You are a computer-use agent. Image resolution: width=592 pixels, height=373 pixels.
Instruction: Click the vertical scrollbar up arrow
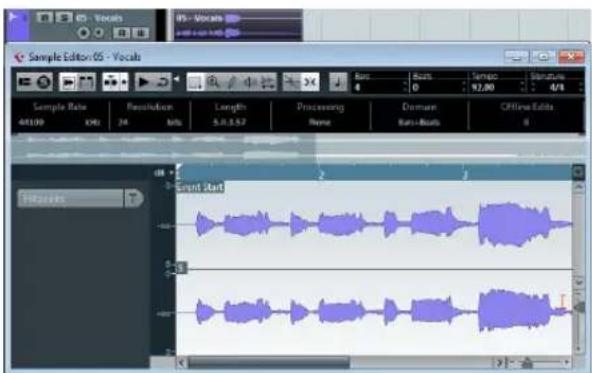(x=578, y=187)
